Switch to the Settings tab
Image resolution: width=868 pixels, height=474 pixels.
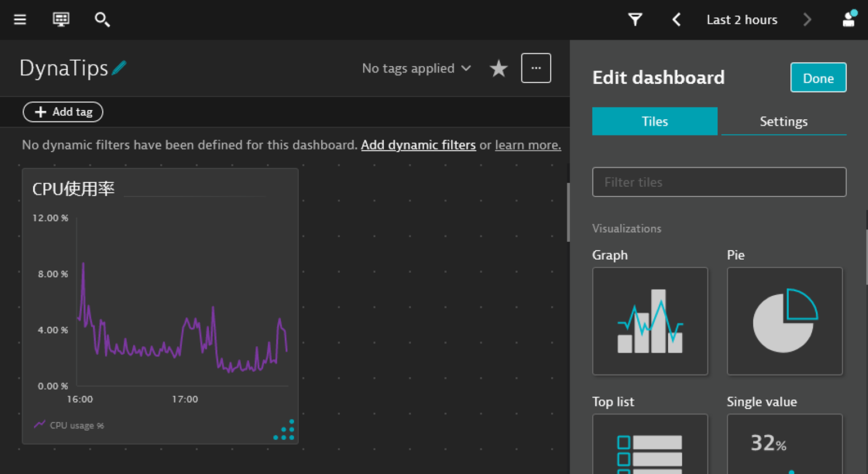point(783,121)
